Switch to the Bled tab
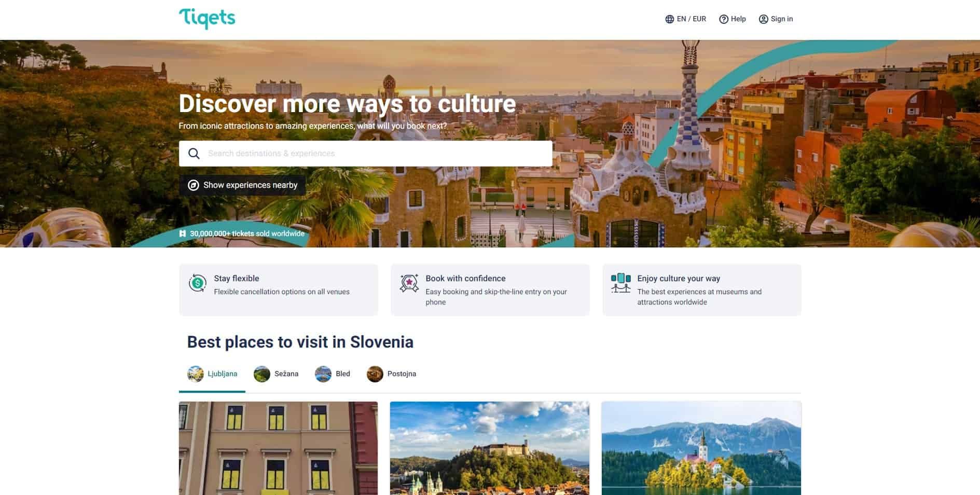The height and width of the screenshot is (495, 980). [x=333, y=374]
